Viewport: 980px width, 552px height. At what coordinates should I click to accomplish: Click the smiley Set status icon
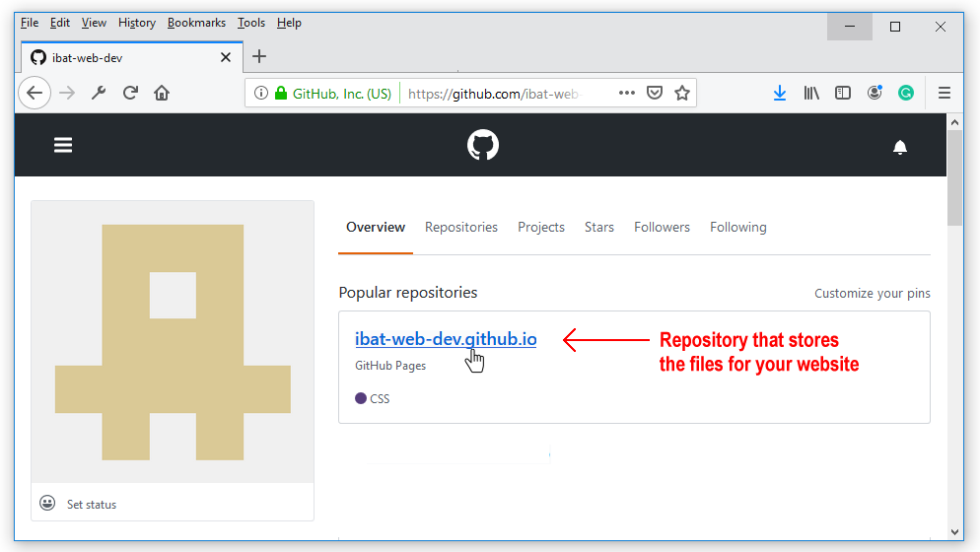tap(47, 503)
